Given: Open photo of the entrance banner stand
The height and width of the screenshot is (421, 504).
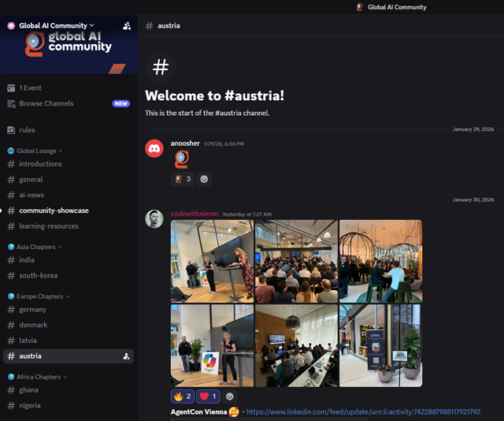Looking at the screenshot, I should pyautogui.click(x=381, y=345).
